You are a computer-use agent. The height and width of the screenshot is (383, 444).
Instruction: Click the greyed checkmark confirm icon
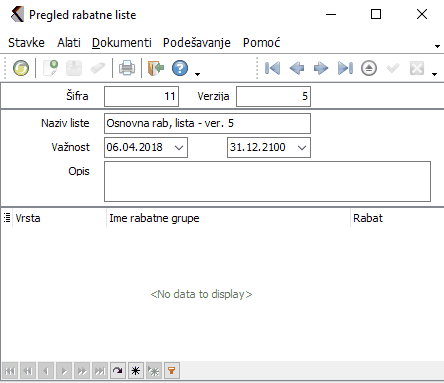point(393,68)
